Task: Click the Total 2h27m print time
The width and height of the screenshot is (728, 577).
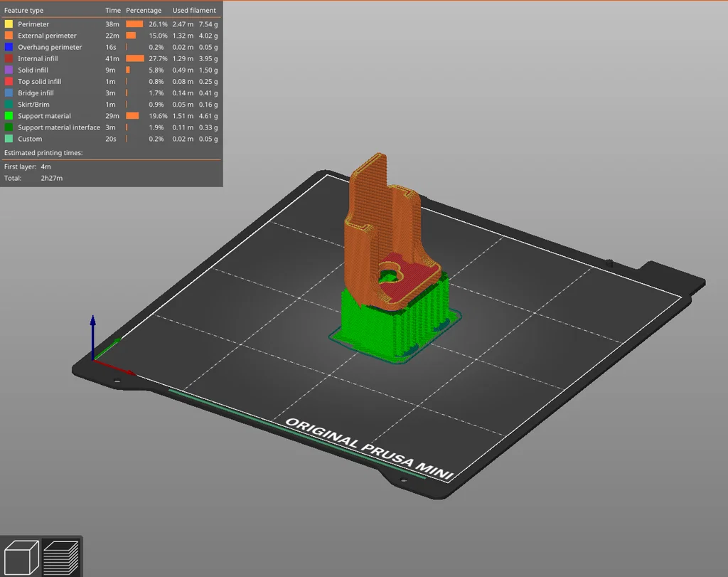Action: click(x=51, y=178)
